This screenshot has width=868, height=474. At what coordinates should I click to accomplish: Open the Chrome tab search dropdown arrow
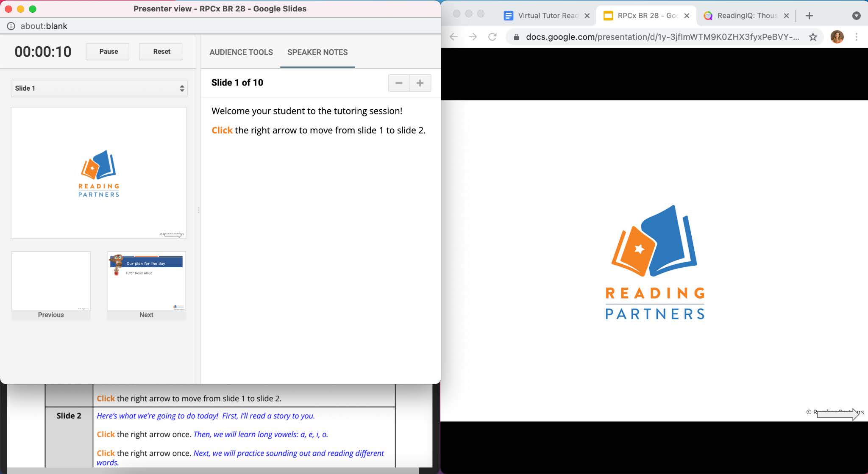click(856, 16)
